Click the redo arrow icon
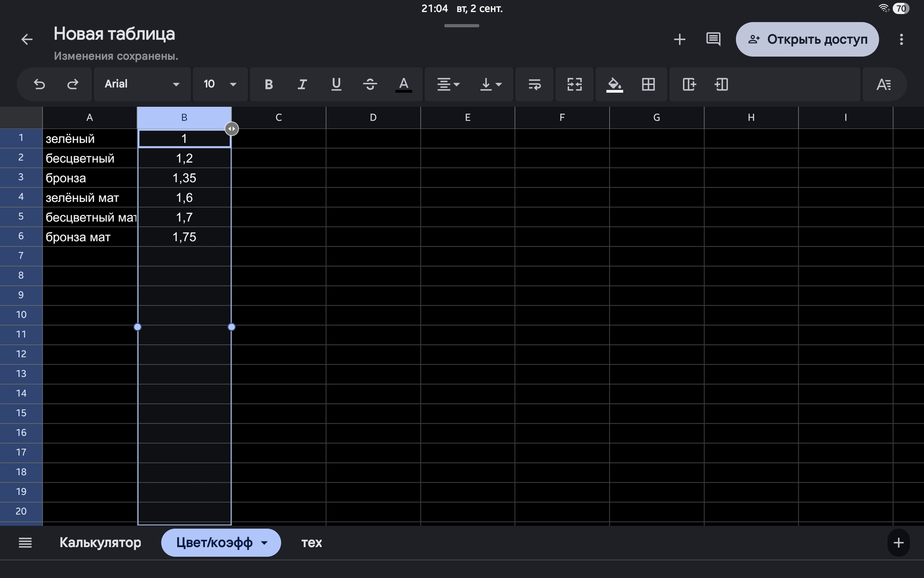924x578 pixels. tap(73, 84)
